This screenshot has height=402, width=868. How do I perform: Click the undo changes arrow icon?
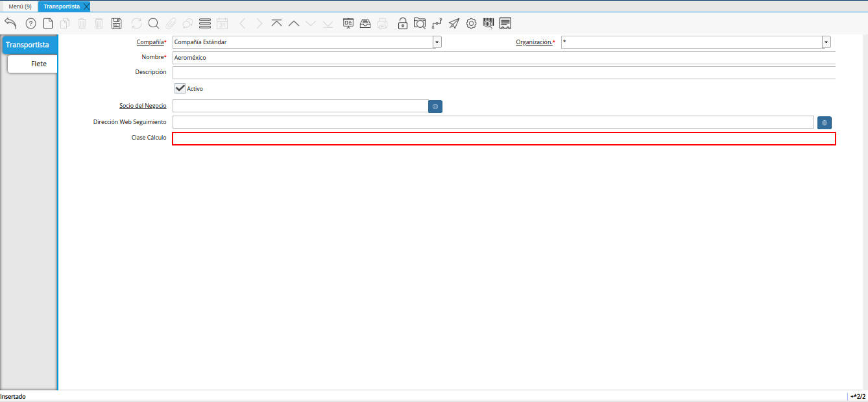[x=10, y=23]
